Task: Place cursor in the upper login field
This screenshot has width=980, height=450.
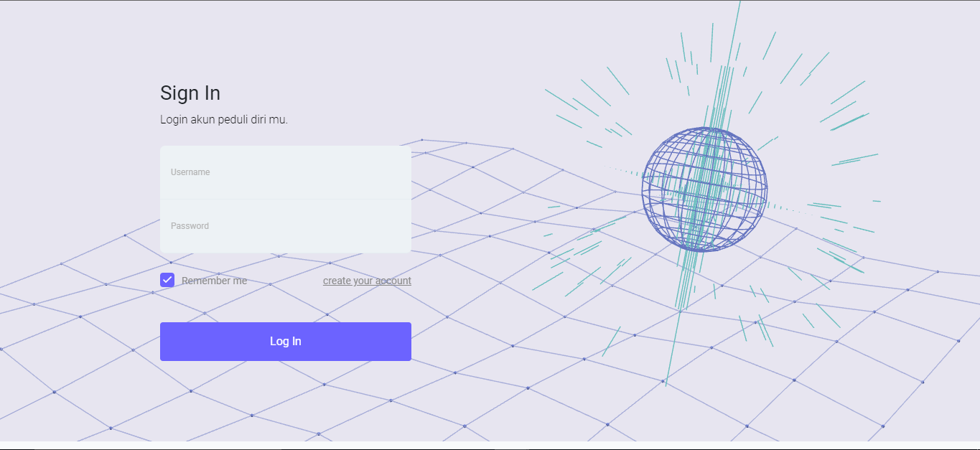Action: pos(285,172)
